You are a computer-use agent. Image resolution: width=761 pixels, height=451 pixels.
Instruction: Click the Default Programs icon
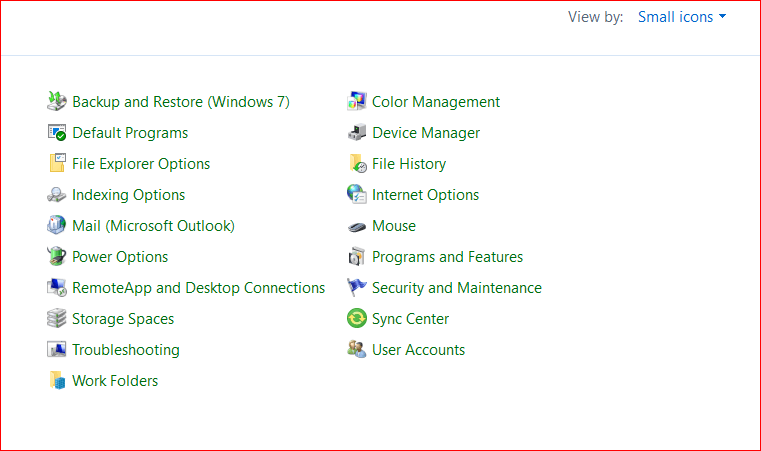point(57,133)
